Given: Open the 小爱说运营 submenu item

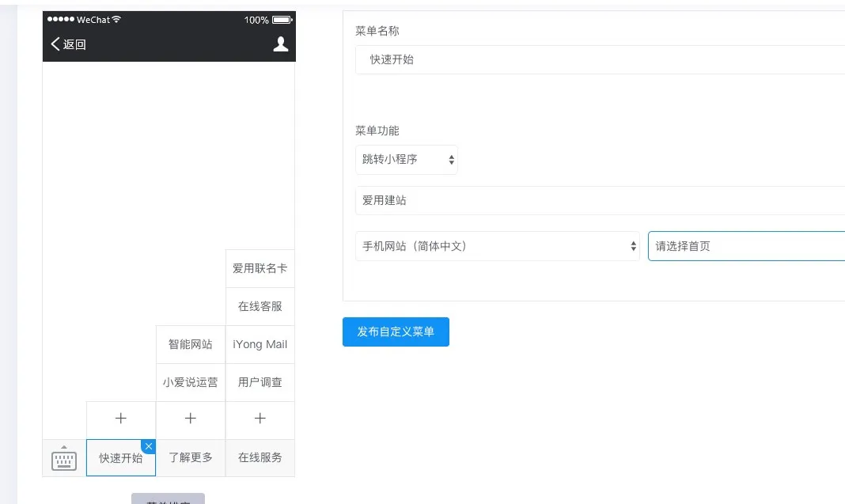Looking at the screenshot, I should 190,382.
